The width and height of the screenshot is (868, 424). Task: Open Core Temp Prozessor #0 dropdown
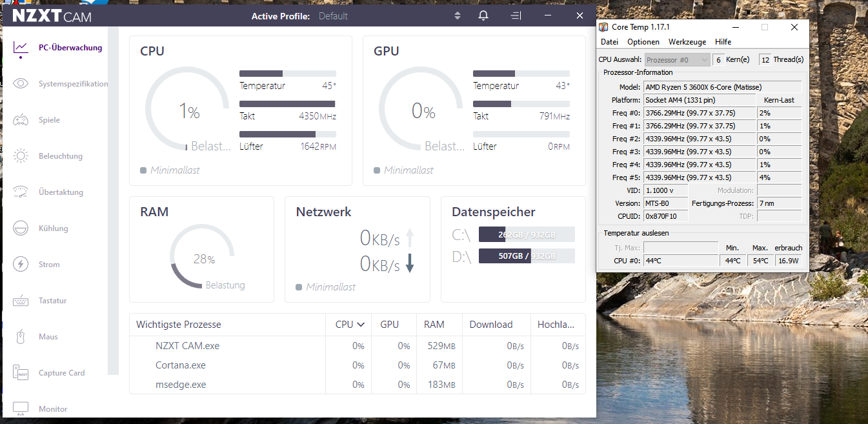tap(677, 59)
